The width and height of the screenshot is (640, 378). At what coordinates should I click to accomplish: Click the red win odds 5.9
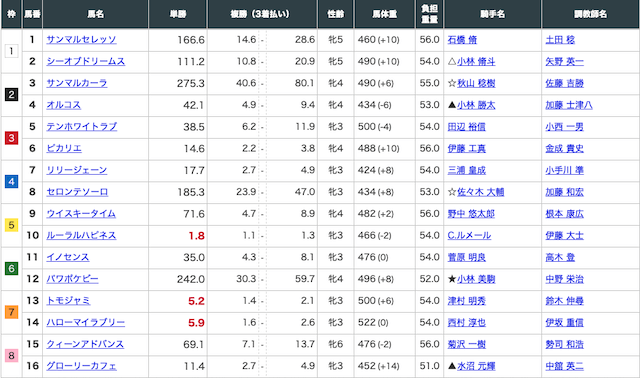(x=196, y=323)
